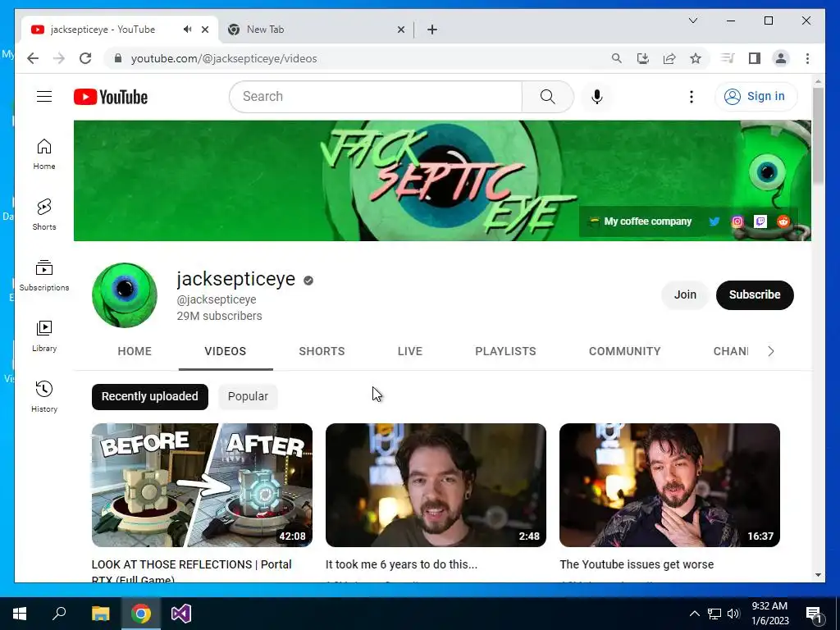Image resolution: width=840 pixels, height=630 pixels.
Task: Open Portal RTX video thumbnail
Action: coord(202,485)
